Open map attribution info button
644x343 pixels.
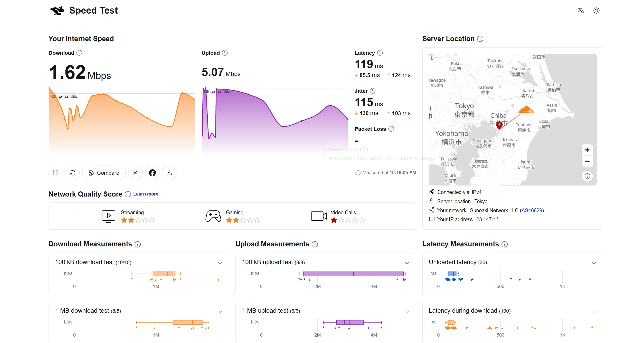click(587, 176)
